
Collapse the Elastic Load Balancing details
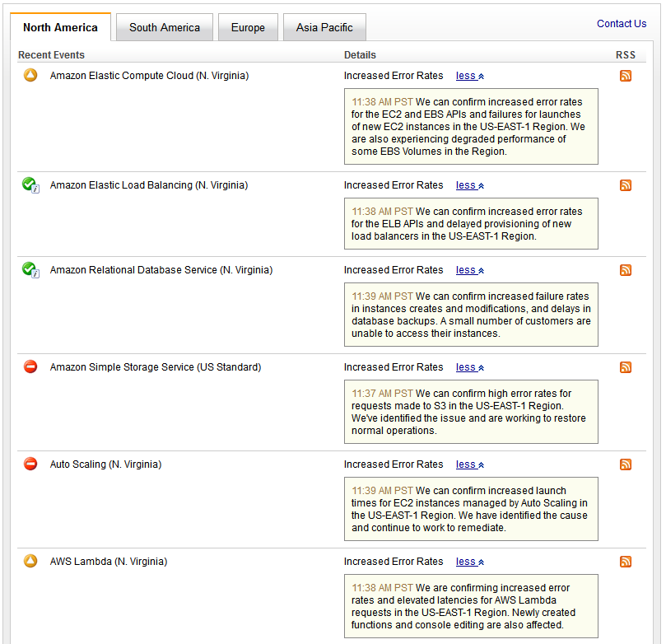click(x=470, y=185)
